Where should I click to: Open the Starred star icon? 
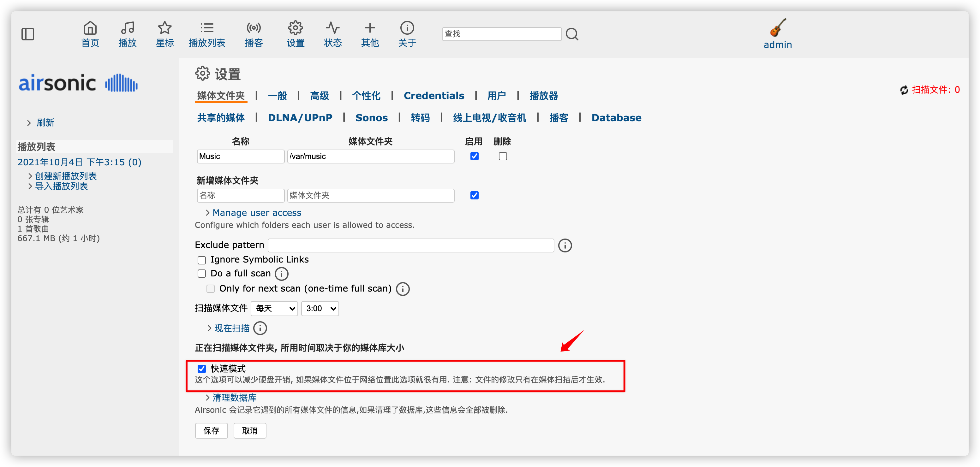pyautogui.click(x=165, y=28)
